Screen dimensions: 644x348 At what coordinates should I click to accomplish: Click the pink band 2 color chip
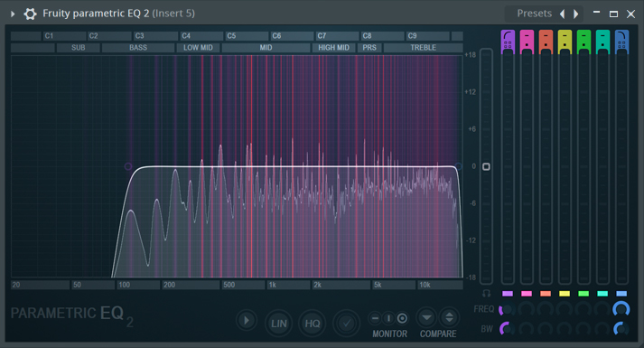[527, 294]
